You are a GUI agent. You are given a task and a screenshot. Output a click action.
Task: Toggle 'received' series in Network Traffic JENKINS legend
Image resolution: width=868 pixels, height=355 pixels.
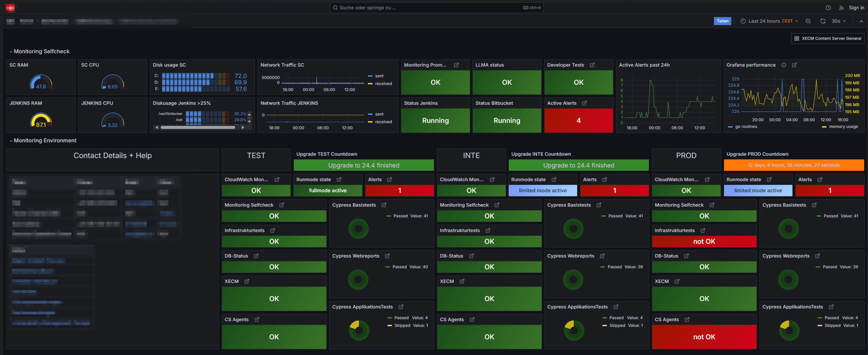click(383, 122)
